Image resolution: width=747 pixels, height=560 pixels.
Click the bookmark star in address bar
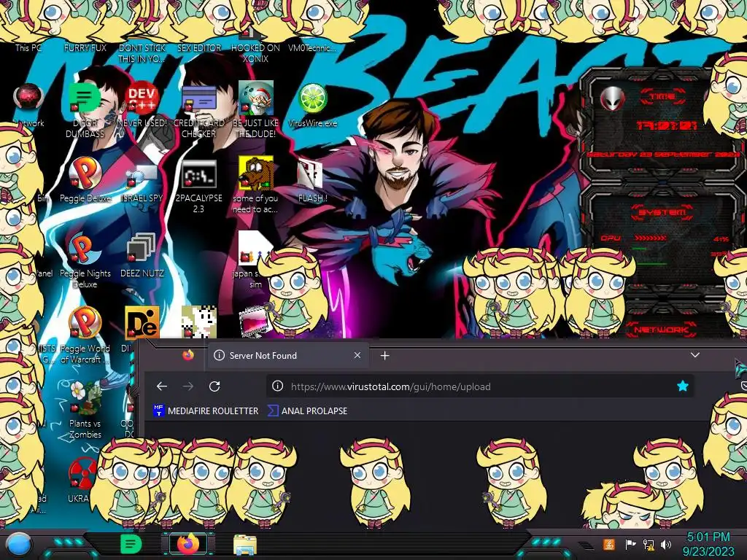tap(682, 386)
